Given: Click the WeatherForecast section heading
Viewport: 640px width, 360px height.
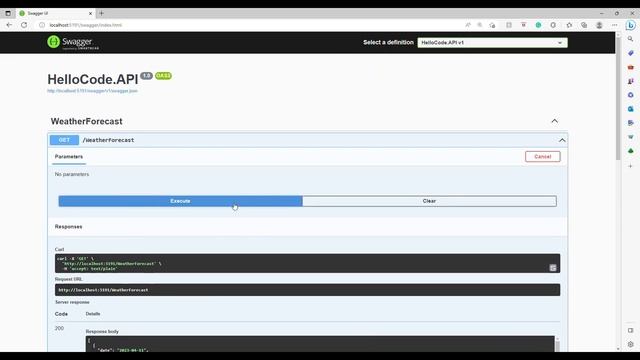Looking at the screenshot, I should [87, 121].
